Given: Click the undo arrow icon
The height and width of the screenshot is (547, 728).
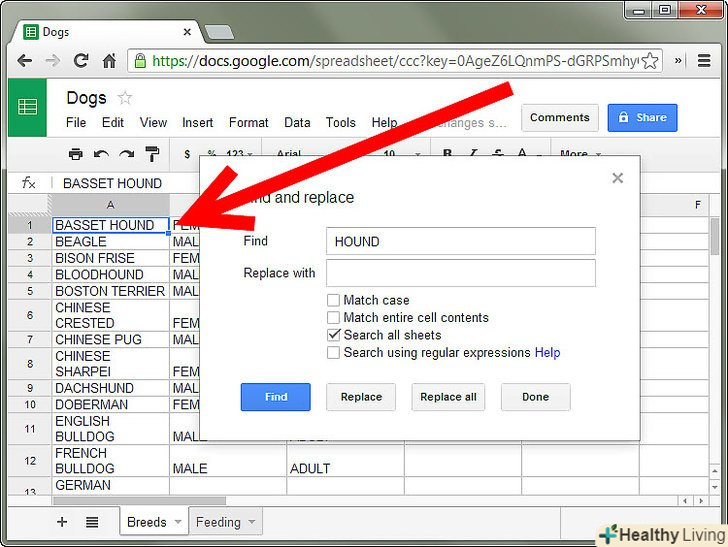Looking at the screenshot, I should click(x=101, y=154).
